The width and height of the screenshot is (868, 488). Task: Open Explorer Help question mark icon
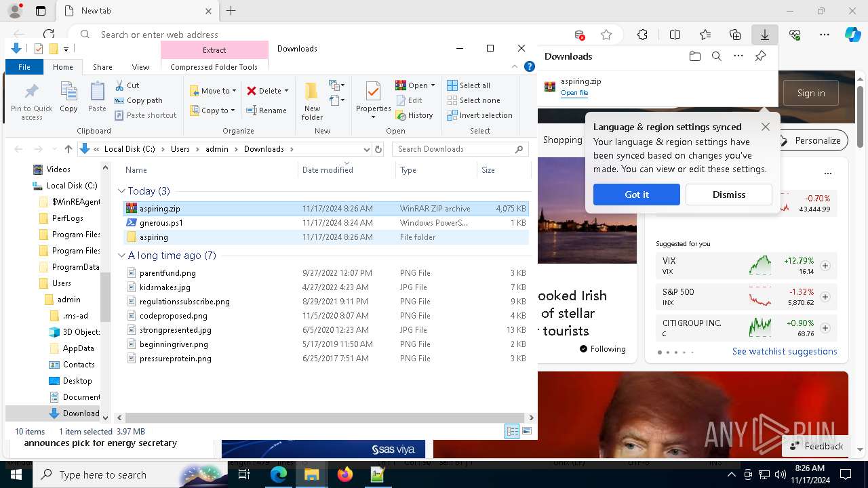[x=530, y=66]
